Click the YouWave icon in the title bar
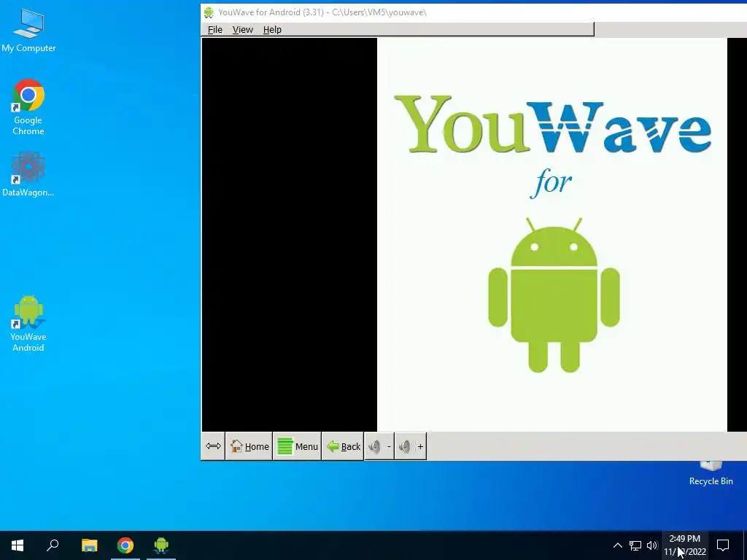Image resolution: width=747 pixels, height=560 pixels. pos(209,12)
